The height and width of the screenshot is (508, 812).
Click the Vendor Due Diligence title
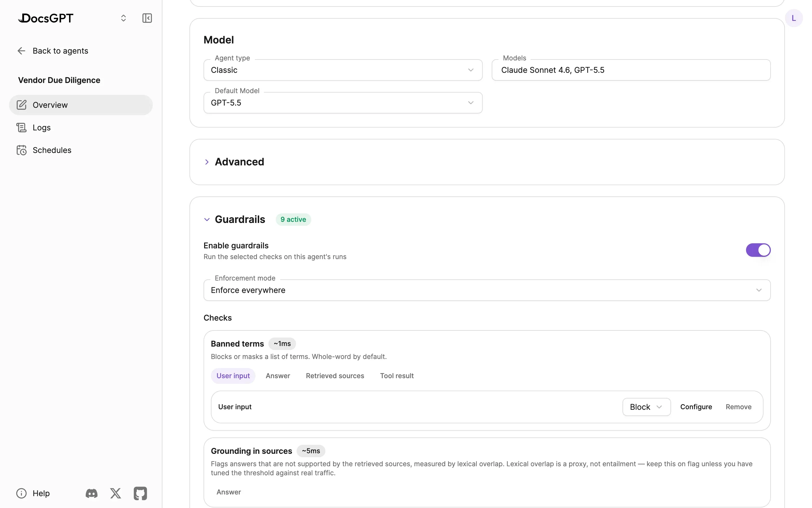(x=59, y=80)
